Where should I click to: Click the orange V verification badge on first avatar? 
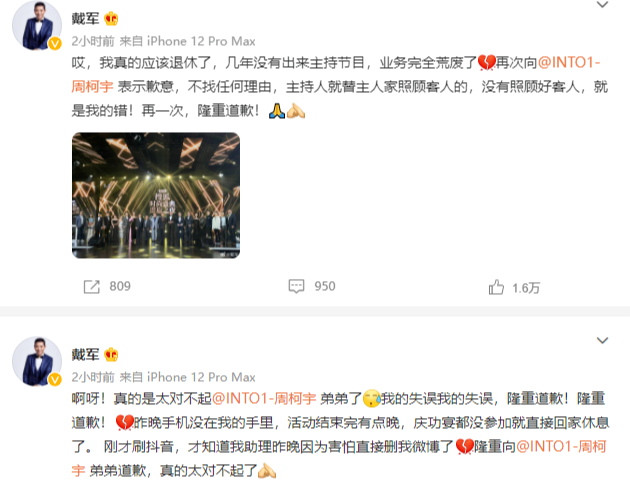point(55,43)
